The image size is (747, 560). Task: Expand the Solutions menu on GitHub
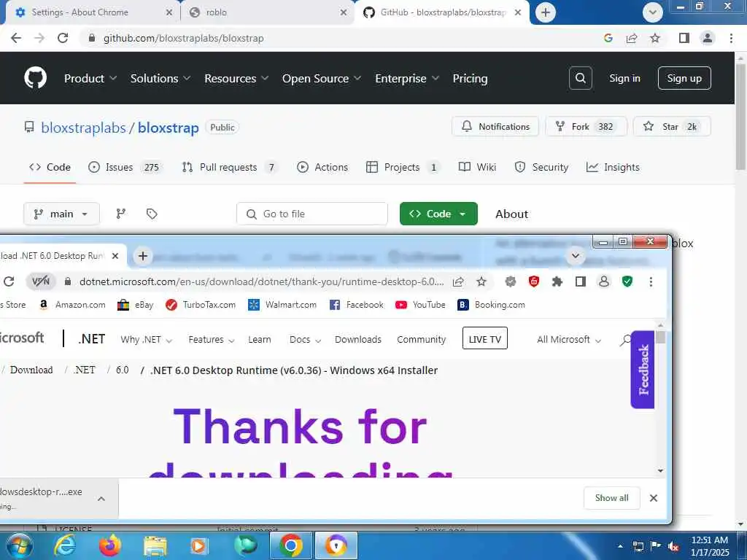160,78
